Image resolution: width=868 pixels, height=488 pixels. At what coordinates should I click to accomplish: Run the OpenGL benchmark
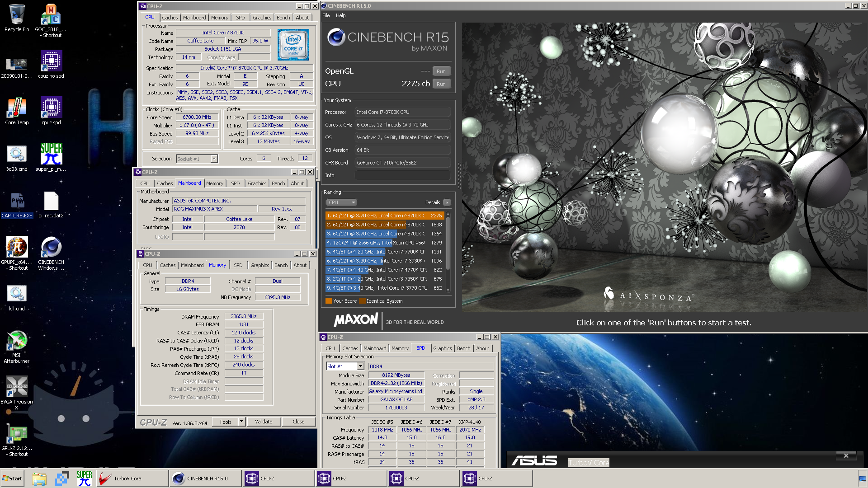point(441,71)
